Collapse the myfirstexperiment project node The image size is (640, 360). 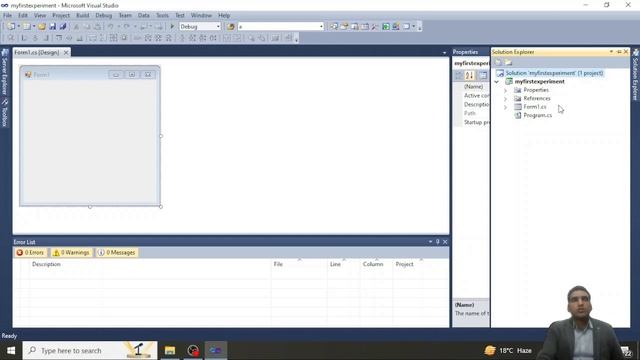click(x=496, y=82)
